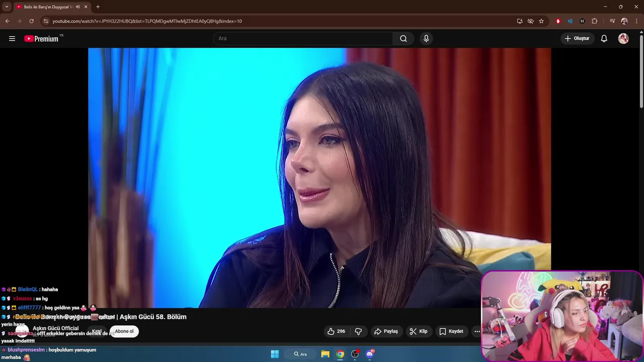Expand the tab search dropdown arrow

pyautogui.click(x=7, y=7)
